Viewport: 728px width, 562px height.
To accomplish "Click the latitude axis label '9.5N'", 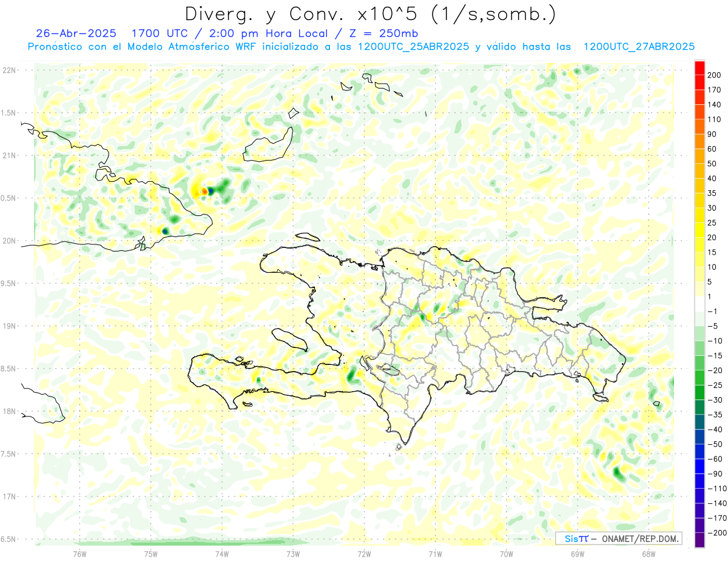I will click(8, 284).
